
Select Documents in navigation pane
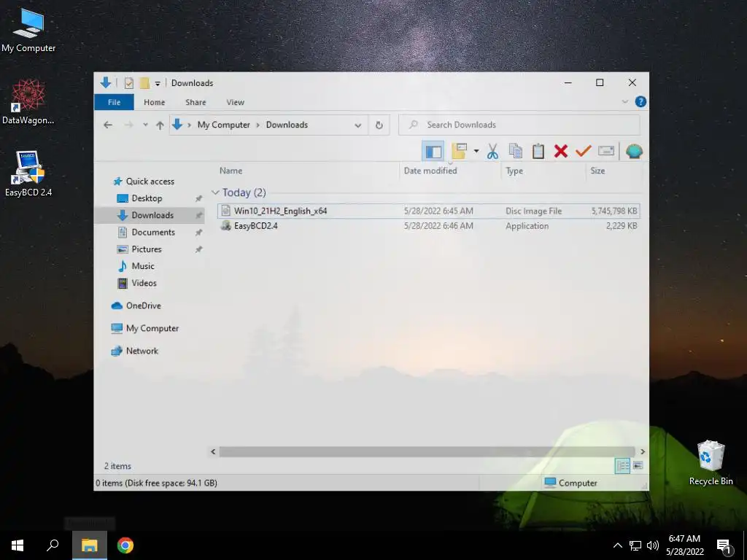[x=153, y=233]
